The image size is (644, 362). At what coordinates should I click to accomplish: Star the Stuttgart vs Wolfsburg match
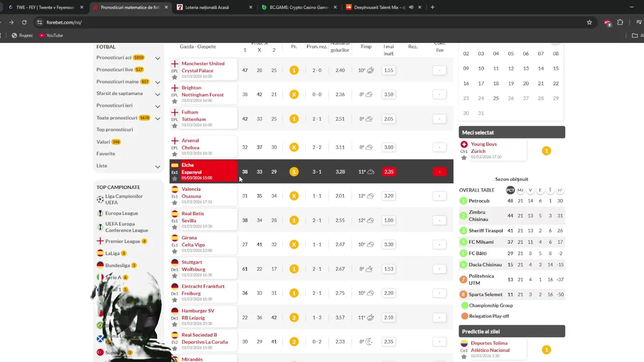175,276
